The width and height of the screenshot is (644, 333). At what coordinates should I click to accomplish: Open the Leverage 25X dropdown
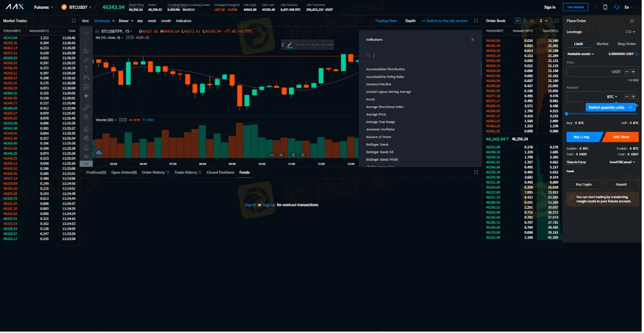point(631,32)
